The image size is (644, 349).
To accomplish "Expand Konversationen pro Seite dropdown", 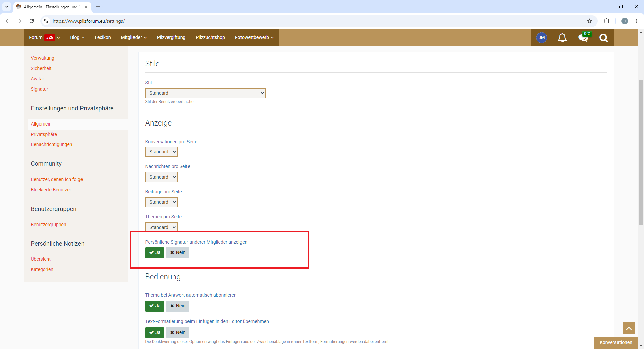I will 161,152.
